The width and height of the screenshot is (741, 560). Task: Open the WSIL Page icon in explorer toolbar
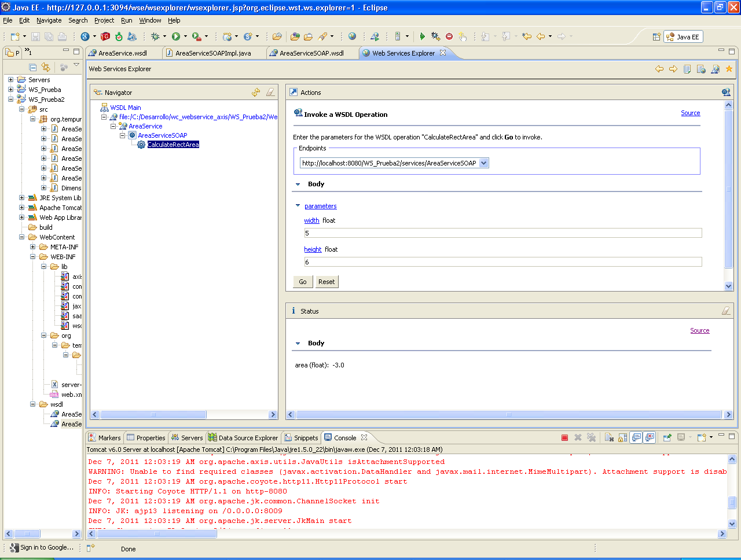(x=701, y=69)
